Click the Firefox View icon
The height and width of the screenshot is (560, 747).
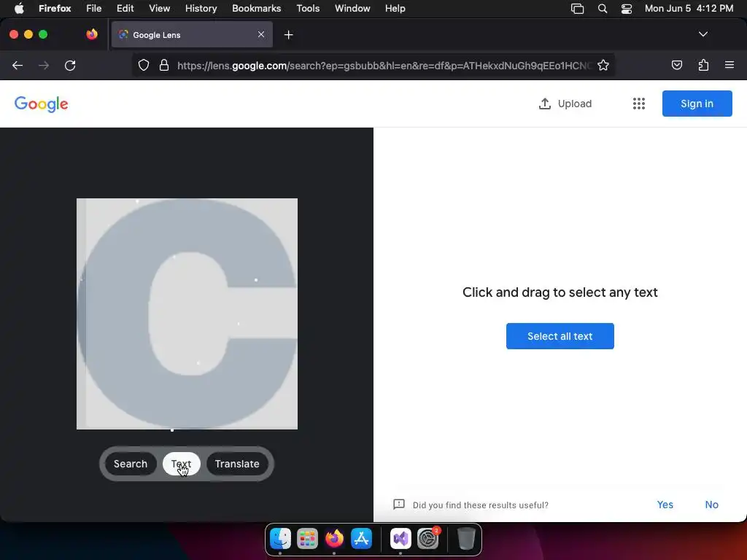point(92,34)
